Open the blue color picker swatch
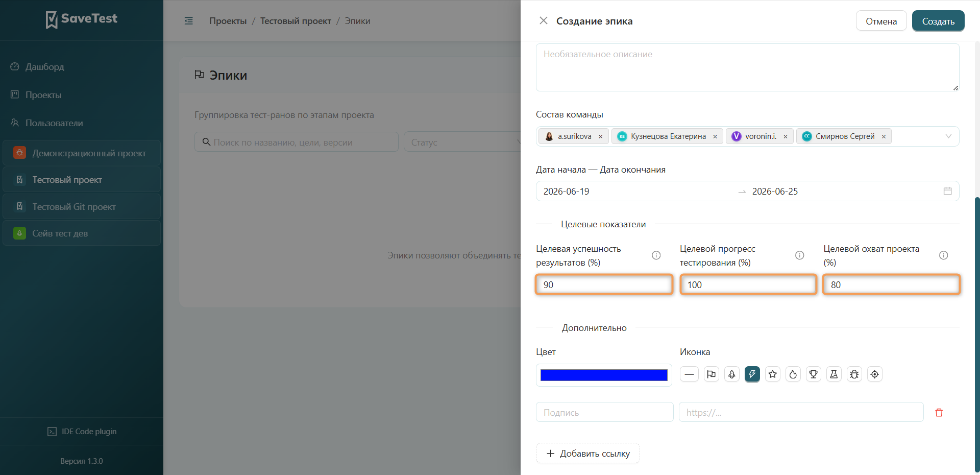Image resolution: width=980 pixels, height=475 pixels. 604,375
